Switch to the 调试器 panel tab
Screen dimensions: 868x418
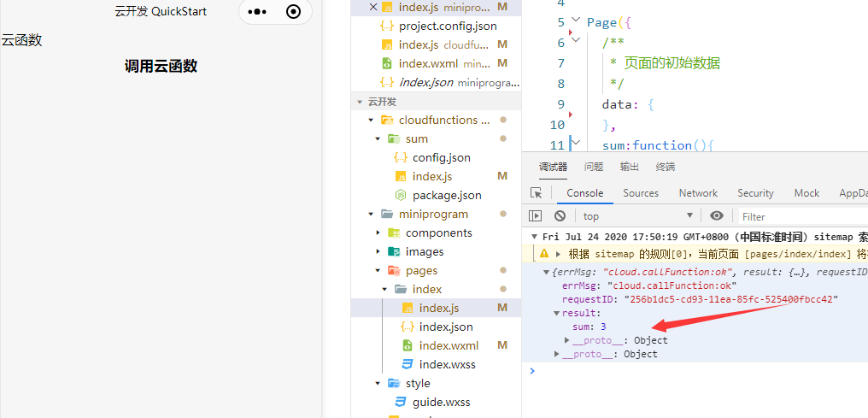[x=553, y=167]
